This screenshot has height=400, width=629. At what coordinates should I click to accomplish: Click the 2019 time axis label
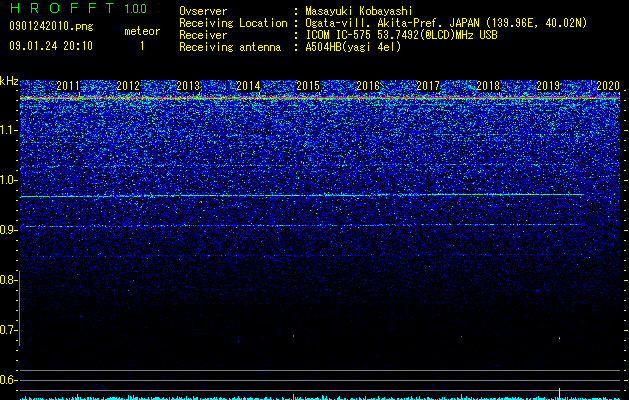coord(548,86)
